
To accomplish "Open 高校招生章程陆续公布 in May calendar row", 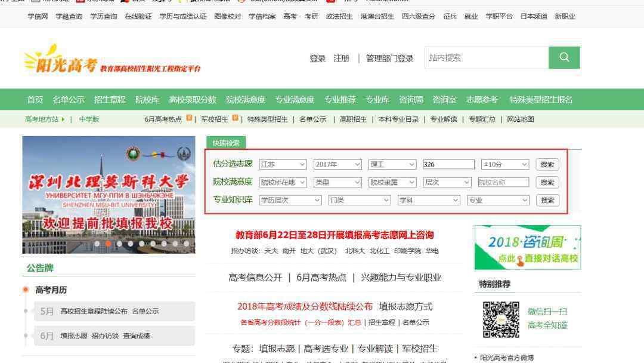I will pos(94,311).
